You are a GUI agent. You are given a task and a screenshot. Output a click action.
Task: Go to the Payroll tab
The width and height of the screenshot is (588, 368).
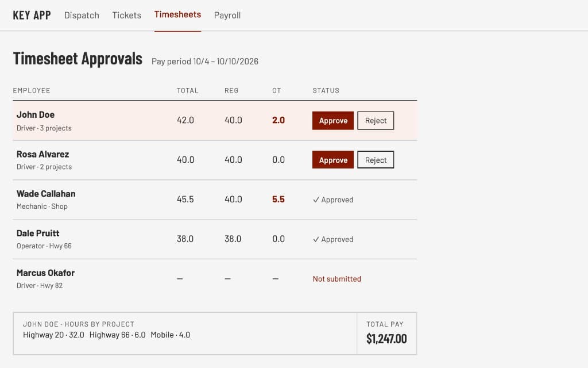(227, 16)
